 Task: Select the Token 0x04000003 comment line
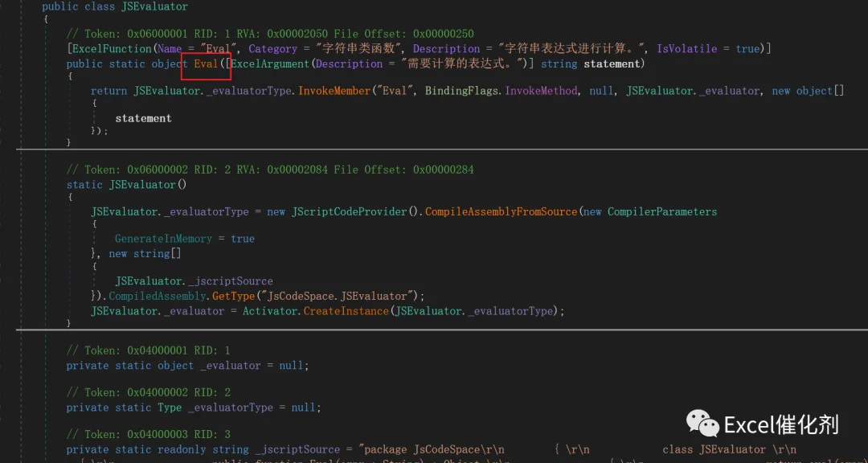coord(149,435)
